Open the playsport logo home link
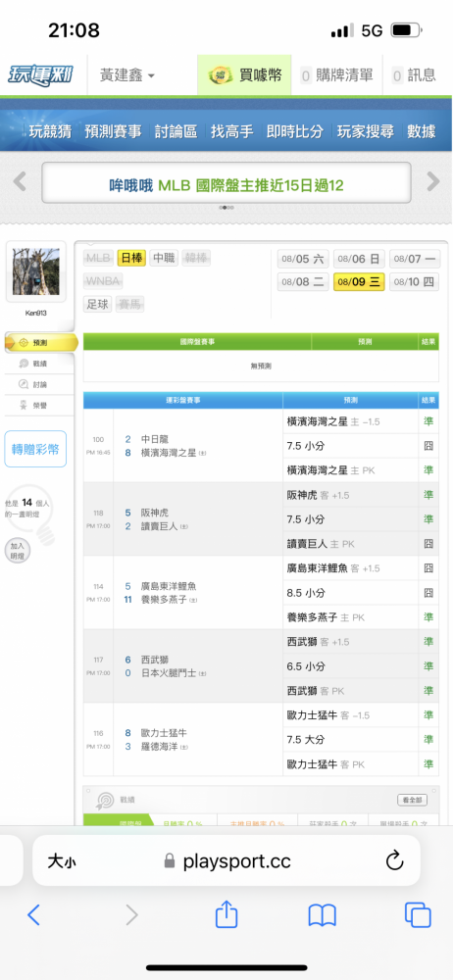453x980 pixels. click(x=40, y=75)
